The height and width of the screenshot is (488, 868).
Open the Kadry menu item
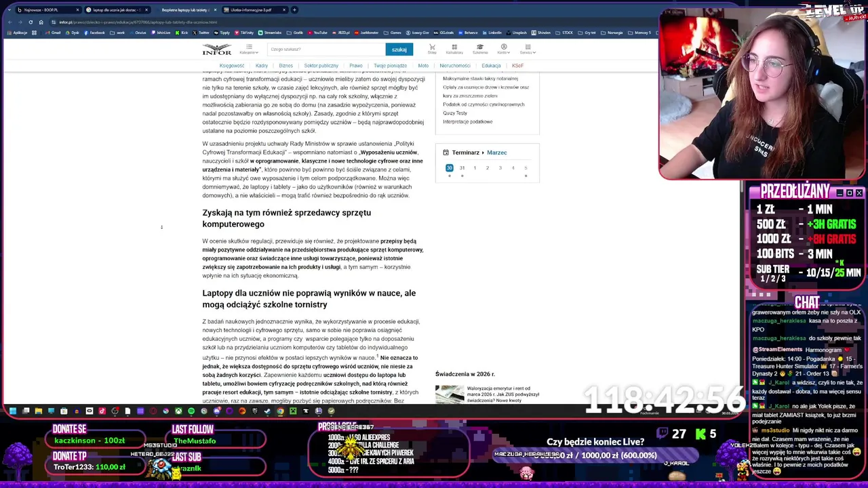[x=262, y=66]
